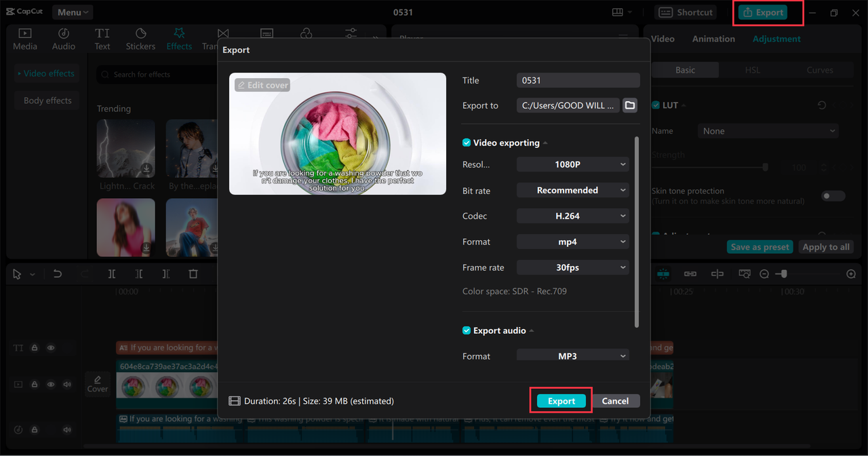
Task: Enable Skin tone protection switch
Action: (833, 196)
